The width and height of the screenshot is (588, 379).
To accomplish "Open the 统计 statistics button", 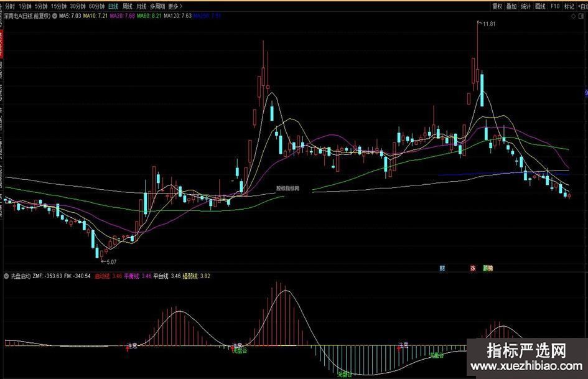I will click(x=526, y=6).
